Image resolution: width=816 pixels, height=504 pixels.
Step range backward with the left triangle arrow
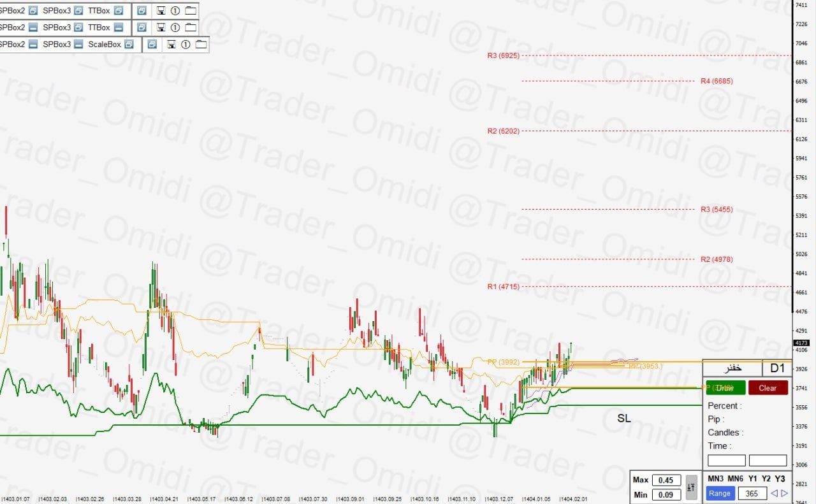tap(774, 493)
